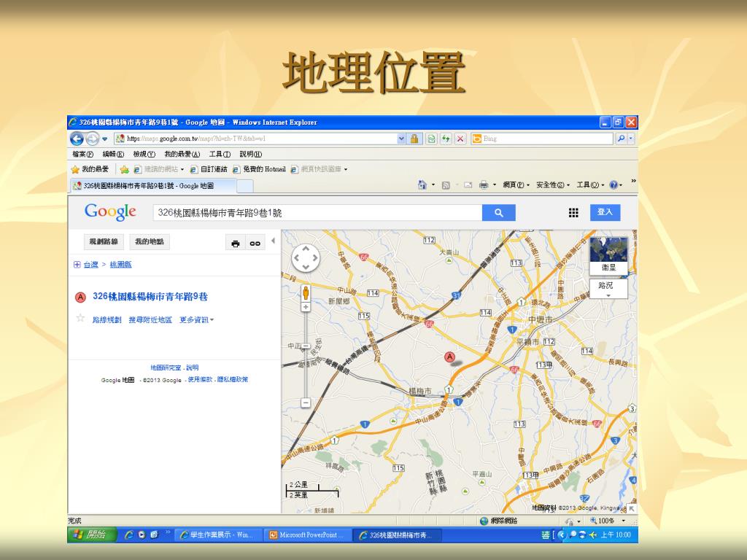Open the 自訂連結 favorites link
The image size is (747, 560).
209,169
